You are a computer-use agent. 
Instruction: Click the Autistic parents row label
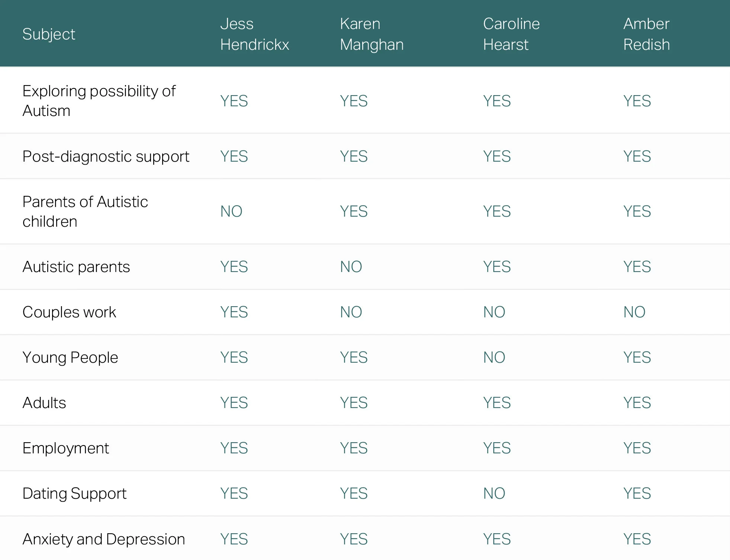(76, 267)
